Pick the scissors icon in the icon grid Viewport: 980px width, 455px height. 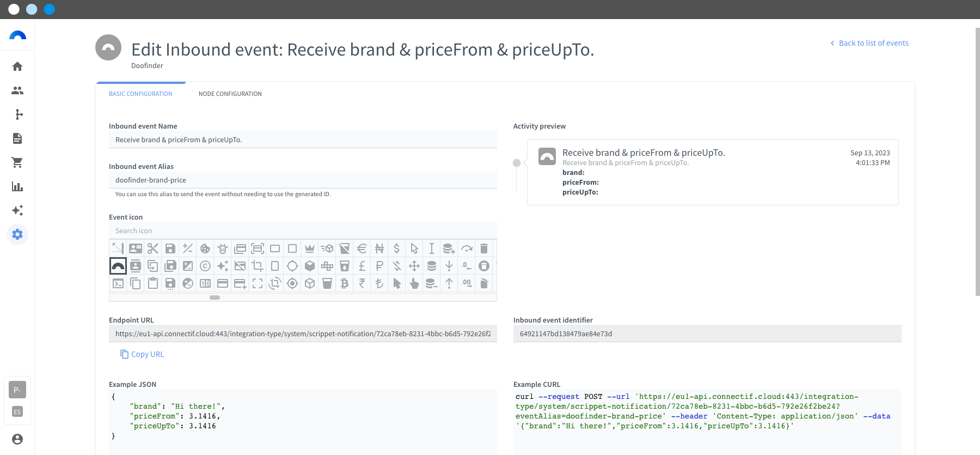(153, 248)
